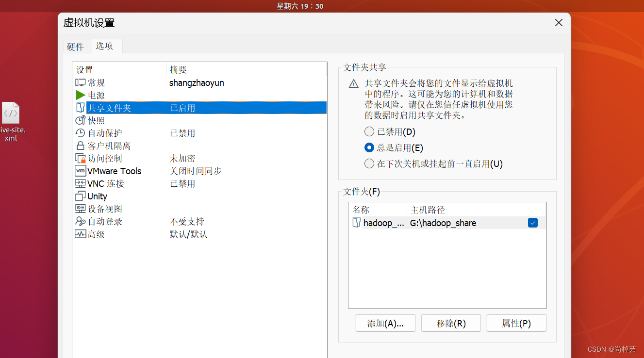Click the hadoop_share folder entry icon
644x358 pixels.
point(357,223)
